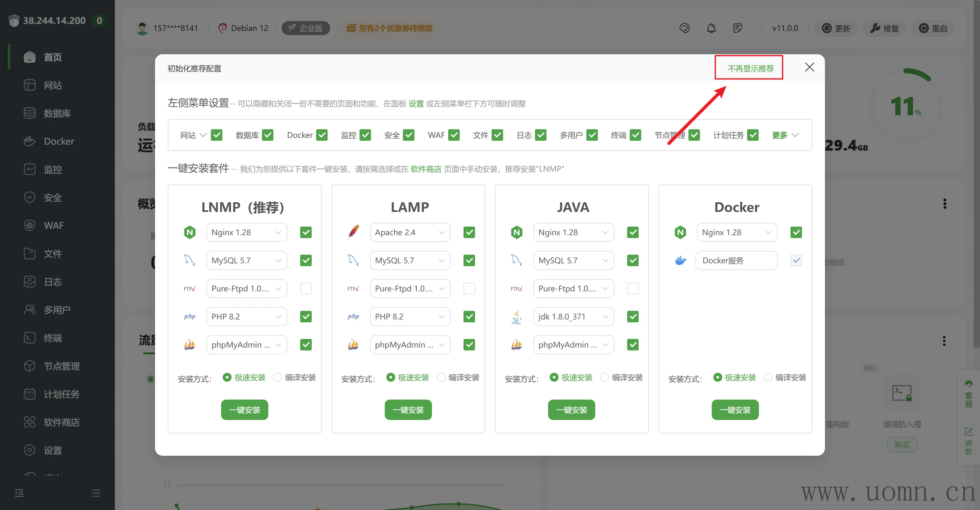This screenshot has height=510, width=980.
Task: Collapse sidebar using bottom-left menu icon
Action: 19,493
